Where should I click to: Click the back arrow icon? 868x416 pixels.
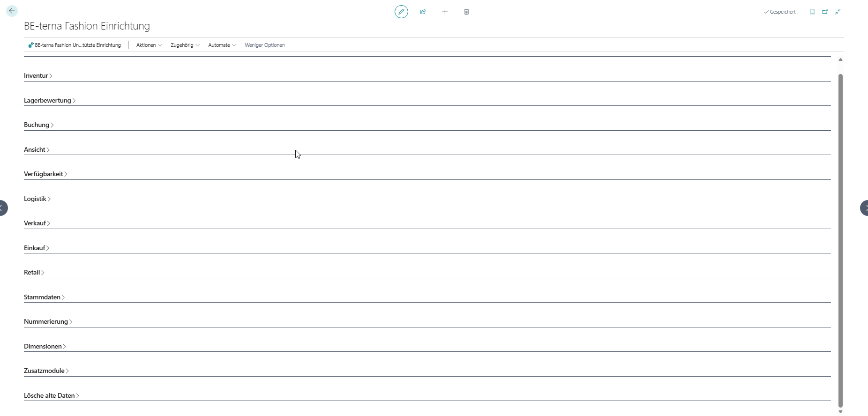(12, 11)
